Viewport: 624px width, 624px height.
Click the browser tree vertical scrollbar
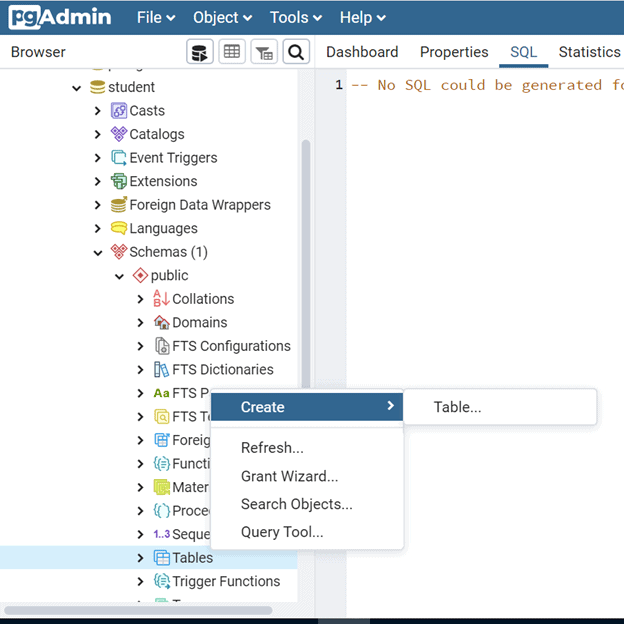306,263
